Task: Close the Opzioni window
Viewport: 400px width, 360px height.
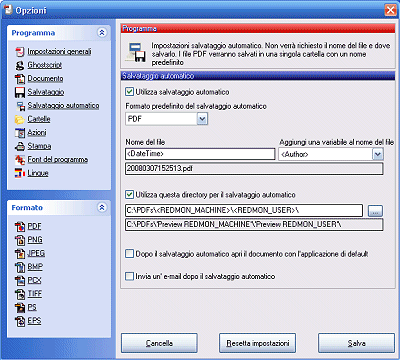Action: pos(390,10)
